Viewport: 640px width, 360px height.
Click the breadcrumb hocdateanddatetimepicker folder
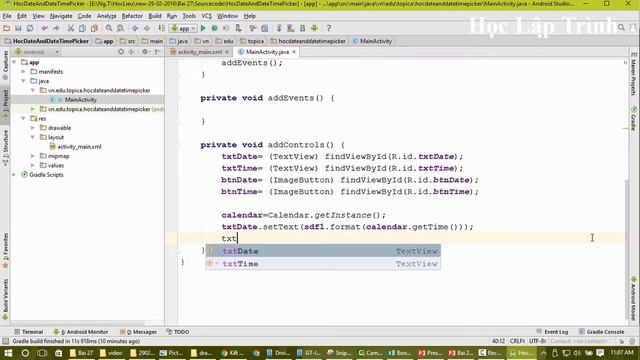pos(308,41)
